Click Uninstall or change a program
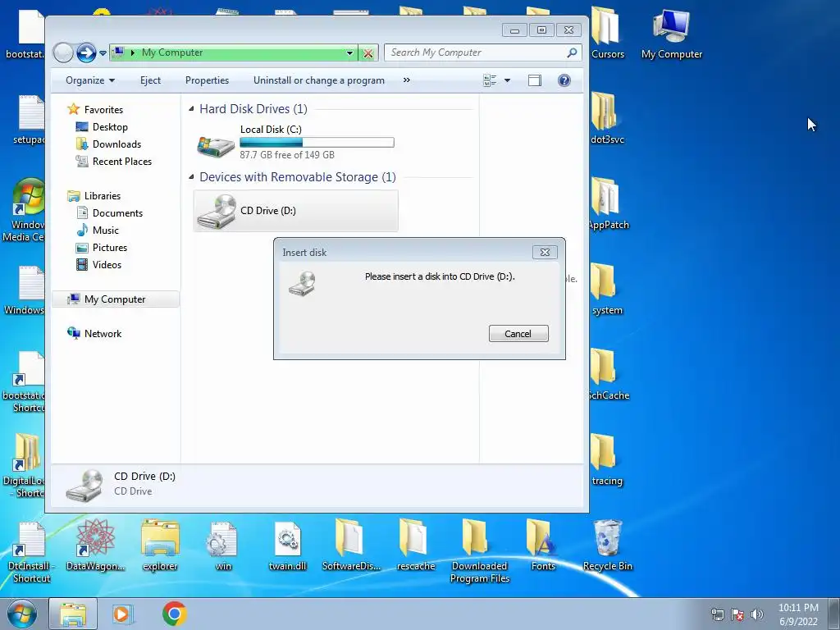840x630 pixels. coord(319,80)
